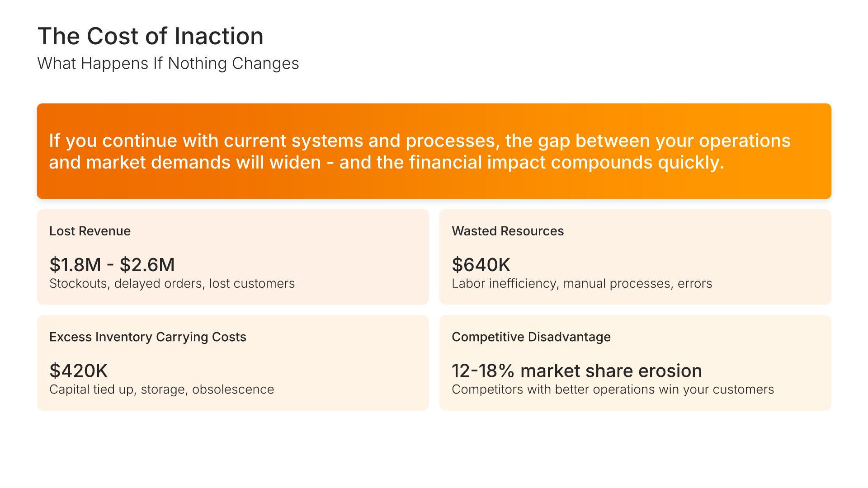
Task: Select the subtitle "What Happens If Nothing Changes"
Action: click(168, 64)
